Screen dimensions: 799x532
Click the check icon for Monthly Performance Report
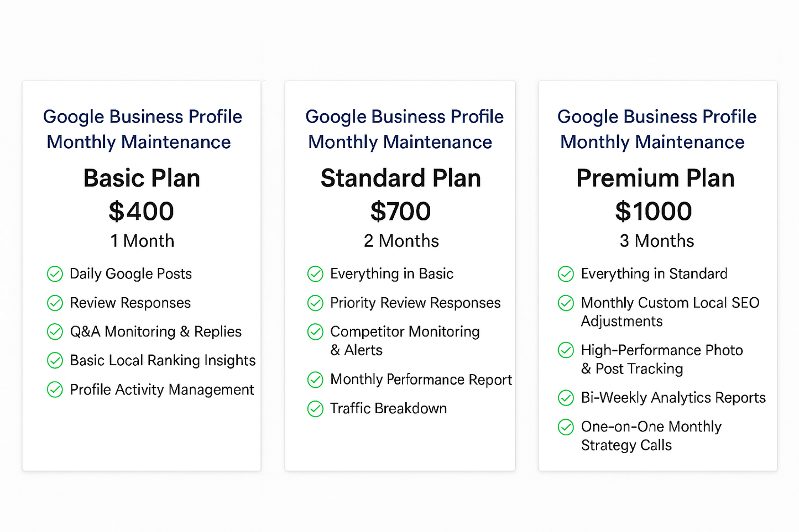coord(315,380)
